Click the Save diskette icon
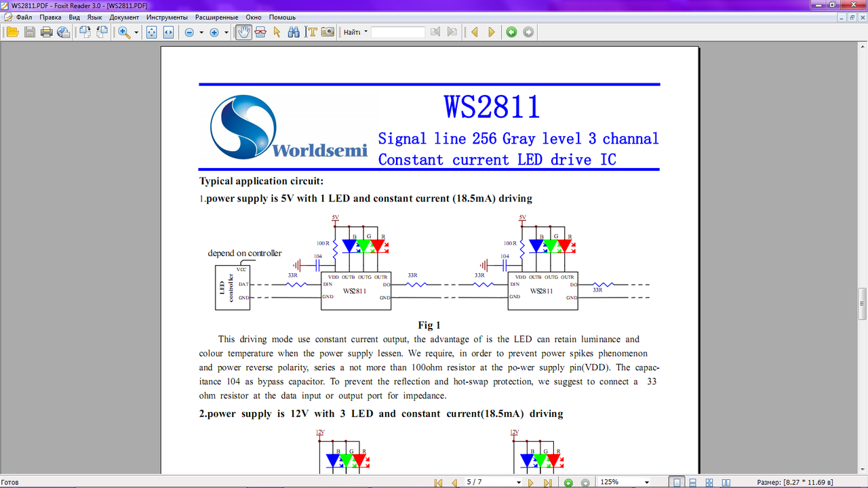This screenshot has height=488, width=868. [30, 32]
